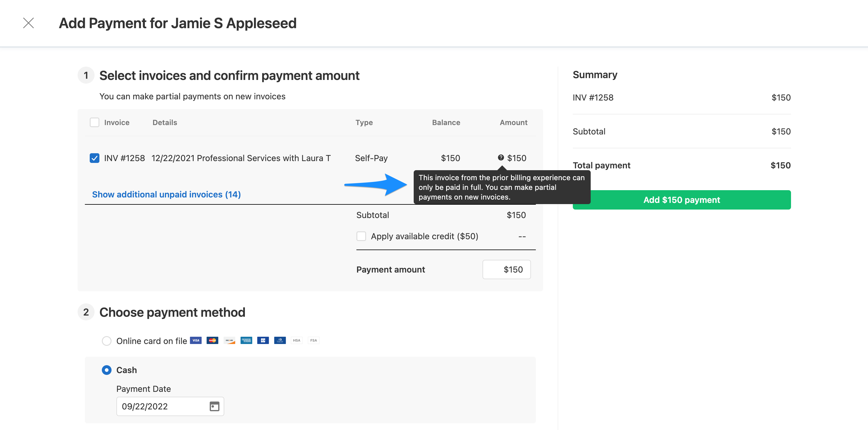Click the Payment amount input field
Viewport: 868px width, 430px height.
[507, 270]
